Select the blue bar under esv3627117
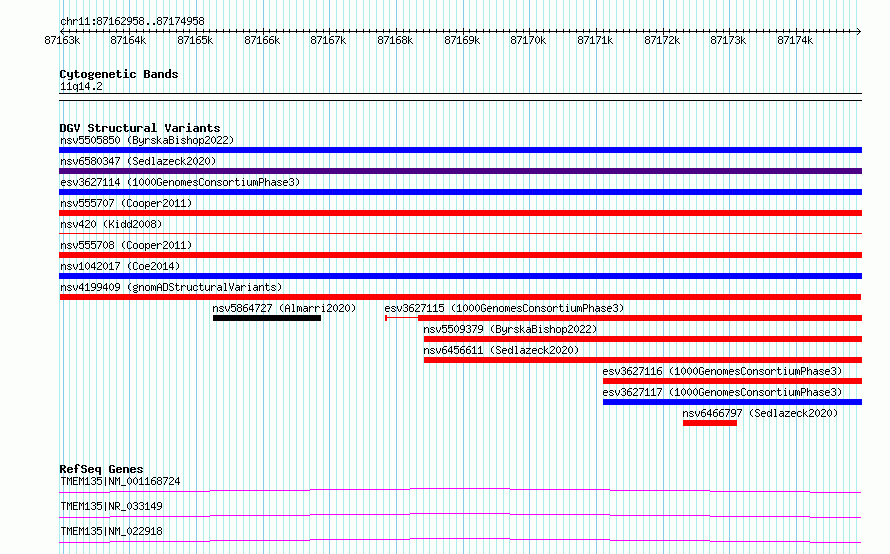The image size is (890, 554). tap(732, 402)
